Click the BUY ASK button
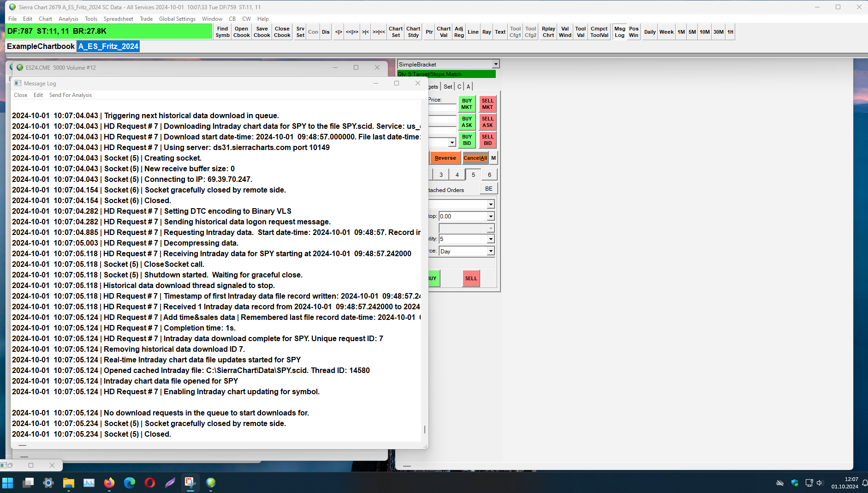The height and width of the screenshot is (493, 868). tap(467, 122)
